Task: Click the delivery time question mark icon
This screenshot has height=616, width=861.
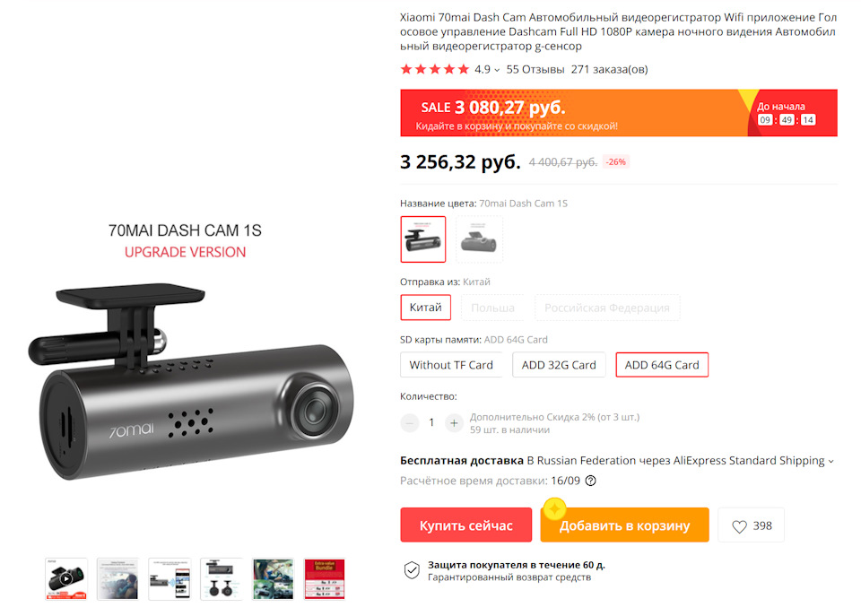Action: point(590,481)
